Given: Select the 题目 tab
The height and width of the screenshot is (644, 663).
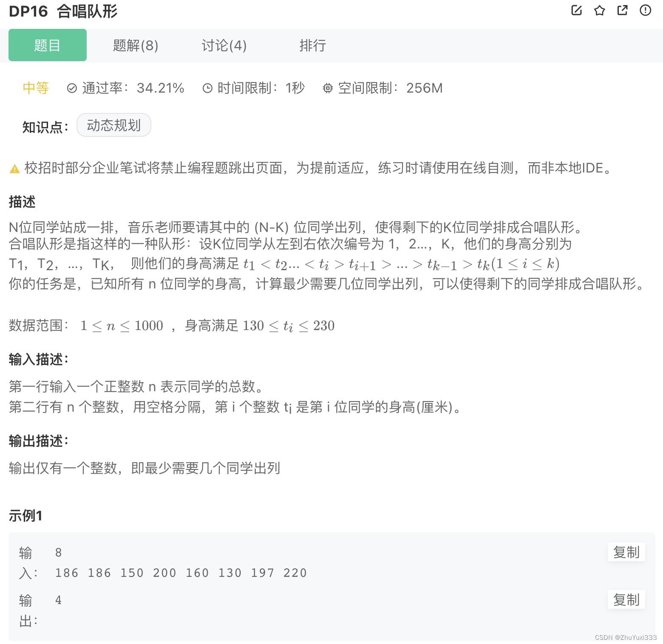Looking at the screenshot, I should [x=47, y=45].
